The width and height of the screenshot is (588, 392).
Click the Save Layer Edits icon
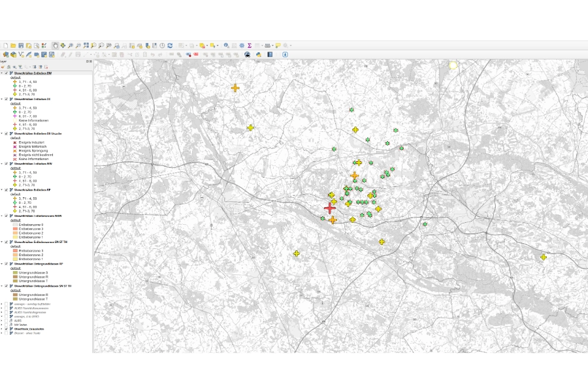pyautogui.click(x=78, y=54)
